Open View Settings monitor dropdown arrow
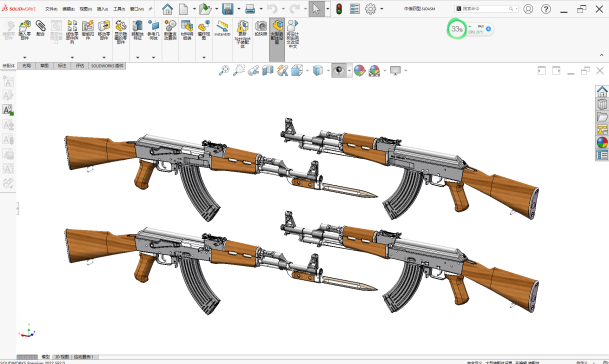This screenshot has width=609, height=364. [x=406, y=71]
